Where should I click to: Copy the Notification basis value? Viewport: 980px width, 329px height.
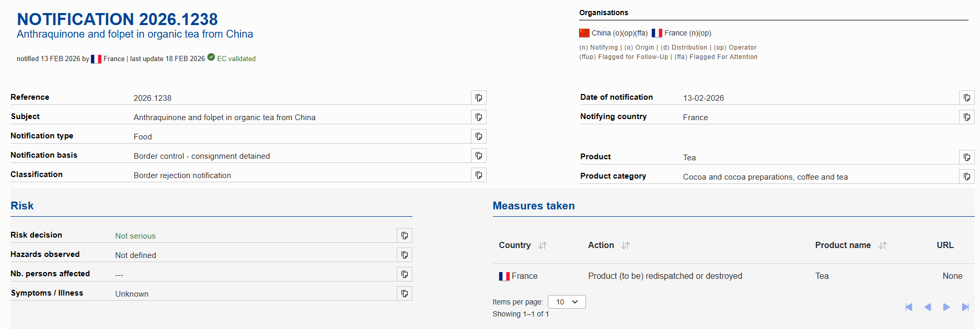[479, 156]
